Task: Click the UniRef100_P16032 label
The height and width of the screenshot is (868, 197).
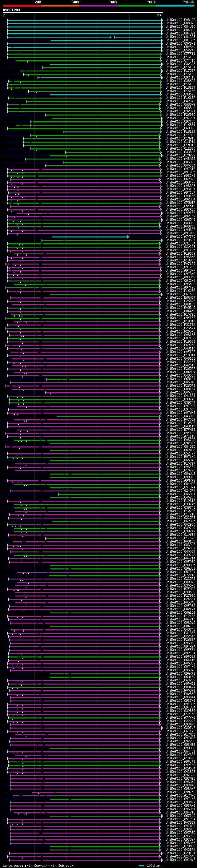Action: point(180,291)
